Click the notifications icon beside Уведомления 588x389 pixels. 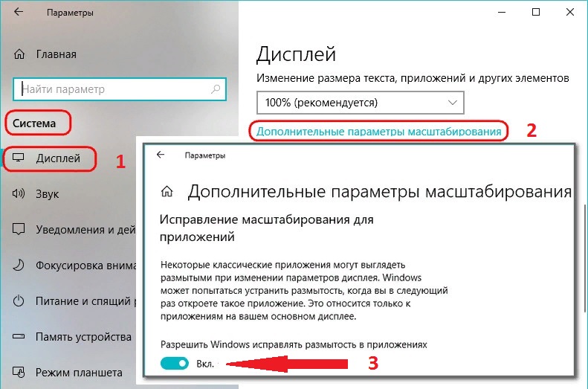19,229
